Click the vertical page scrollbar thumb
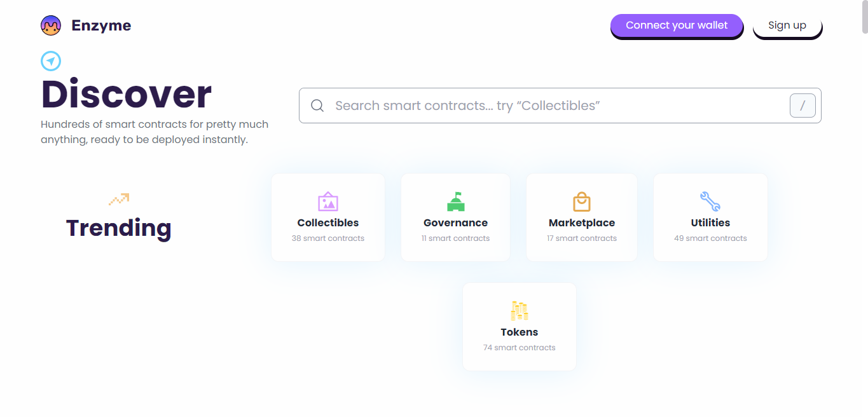The height and width of the screenshot is (417, 868). coord(865,17)
